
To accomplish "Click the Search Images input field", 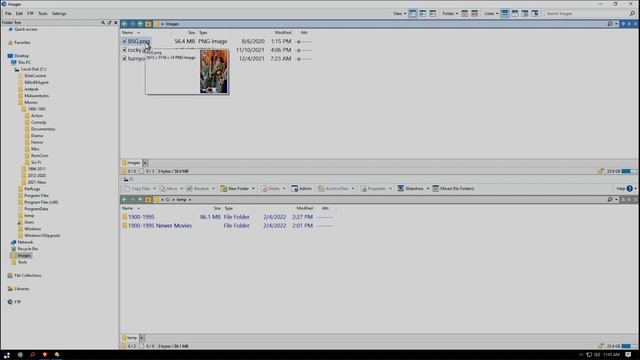I will point(585,13).
